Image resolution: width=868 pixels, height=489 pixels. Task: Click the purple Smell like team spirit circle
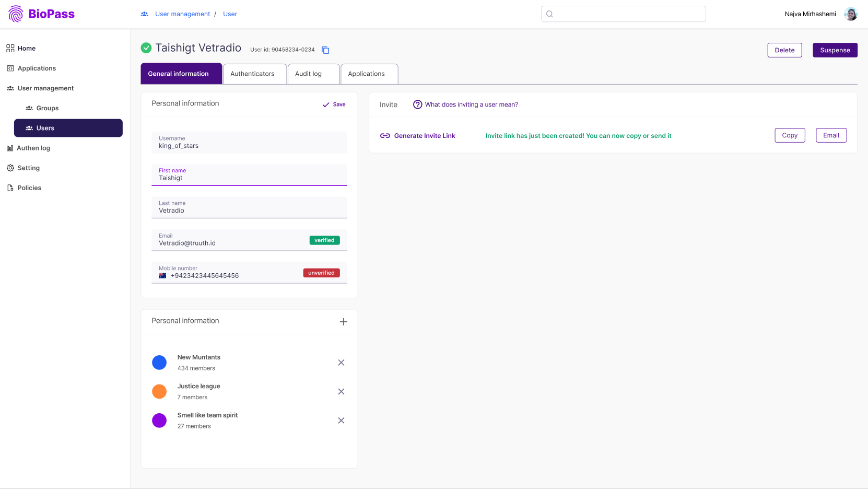pyautogui.click(x=159, y=421)
